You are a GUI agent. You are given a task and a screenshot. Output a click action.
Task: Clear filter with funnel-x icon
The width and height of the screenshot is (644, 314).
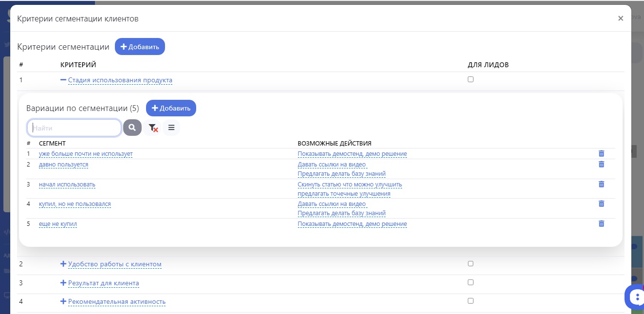(153, 128)
